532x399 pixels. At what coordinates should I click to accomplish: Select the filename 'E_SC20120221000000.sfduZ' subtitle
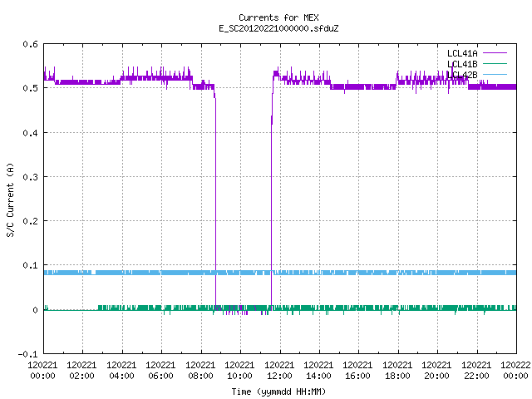coord(278,28)
